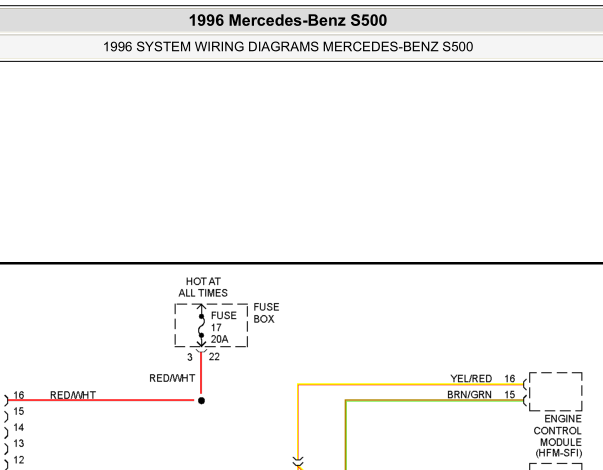Click the 'FUSE 17 20A' label
This screenshot has height=470, width=603.
223,327
